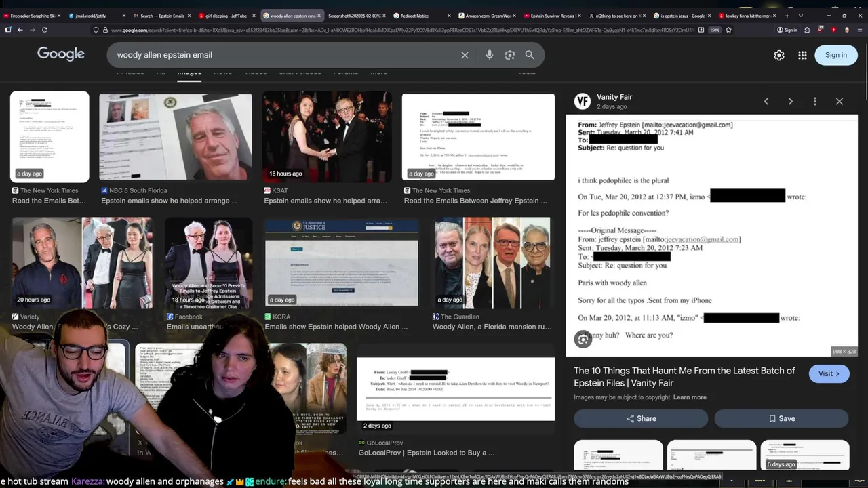This screenshot has width=868, height=488.
Task: Clear the search box with the X icon
Action: pos(465,55)
